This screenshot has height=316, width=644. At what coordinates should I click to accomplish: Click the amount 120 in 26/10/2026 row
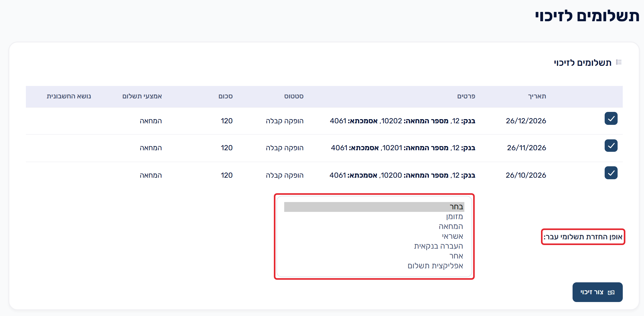point(227,175)
